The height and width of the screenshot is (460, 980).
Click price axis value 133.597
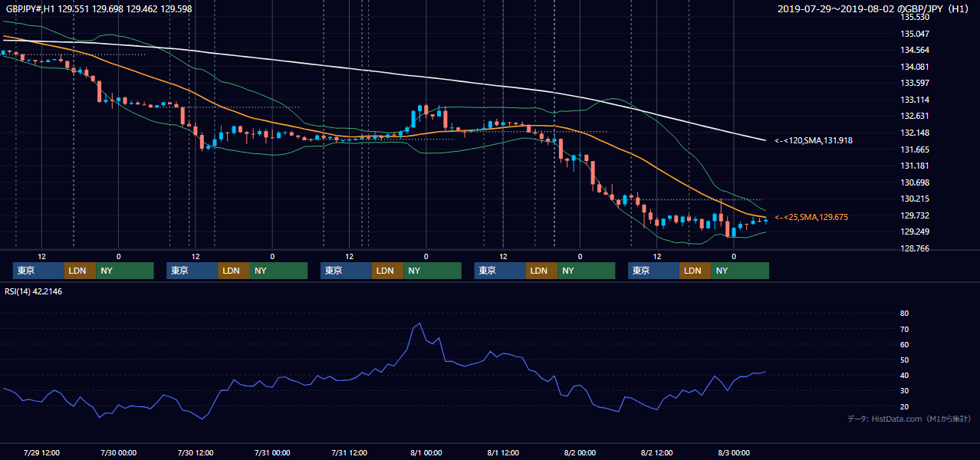click(915, 84)
